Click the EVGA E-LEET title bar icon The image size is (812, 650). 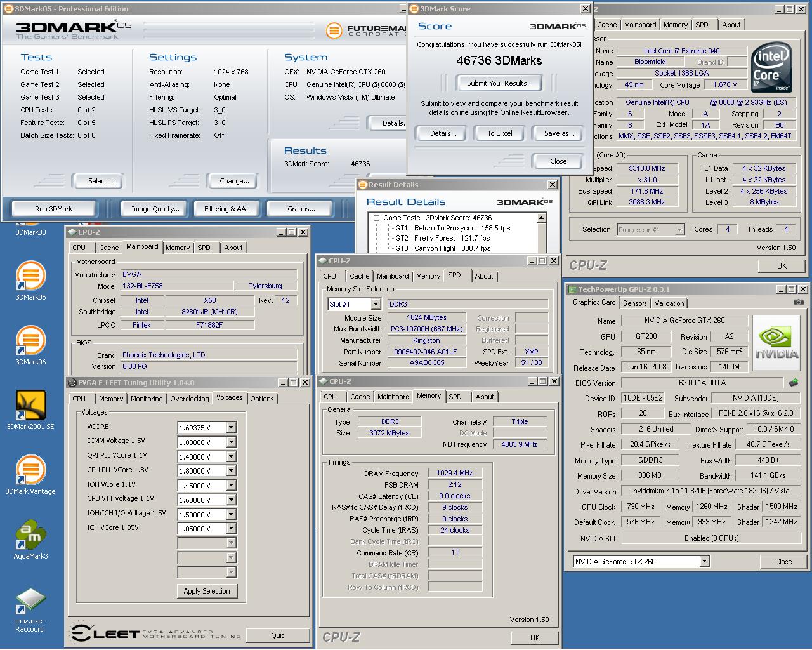click(x=72, y=383)
